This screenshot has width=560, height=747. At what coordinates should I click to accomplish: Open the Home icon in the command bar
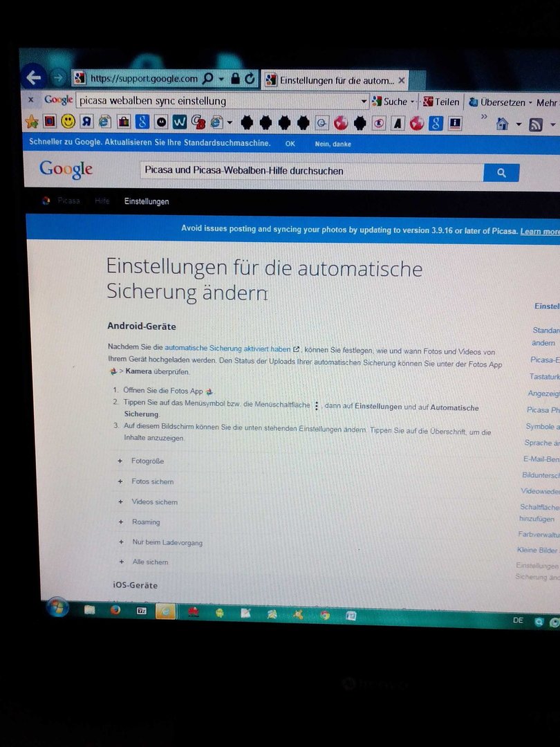coord(502,124)
